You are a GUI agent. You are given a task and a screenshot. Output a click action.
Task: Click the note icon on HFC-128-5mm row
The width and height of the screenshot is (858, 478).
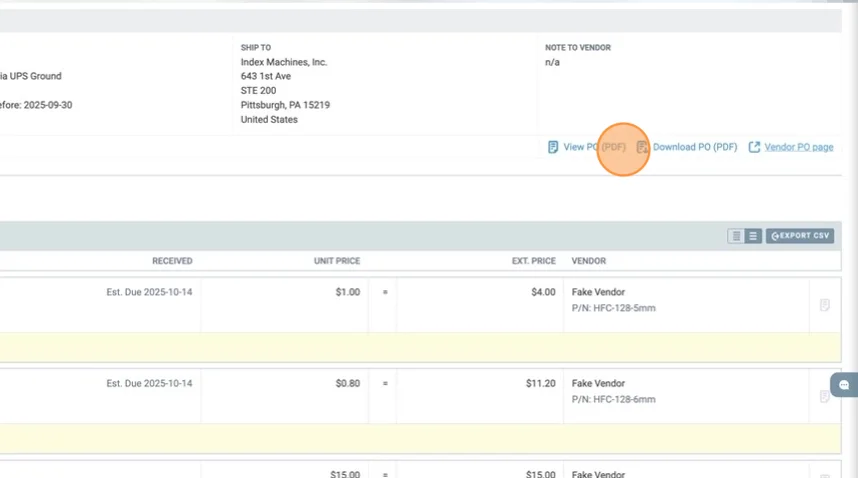(824, 305)
